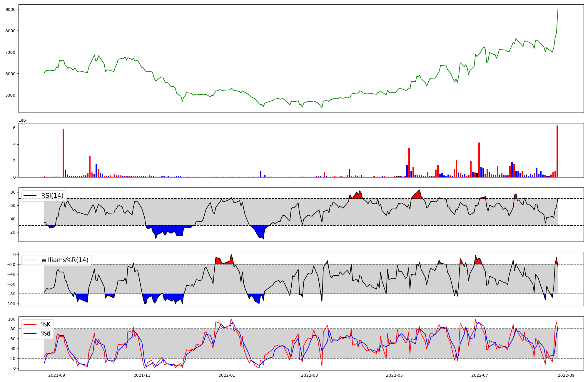Click the williams%R(14) legend label

coord(65,260)
